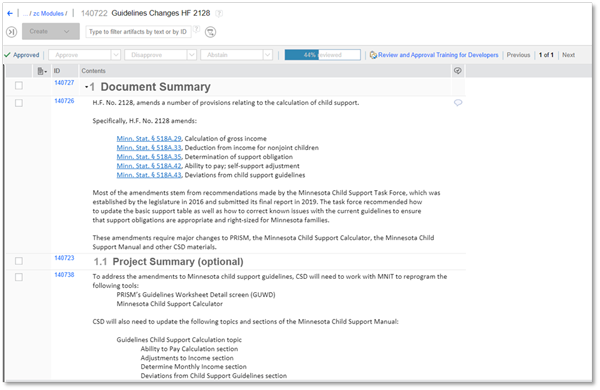Click the review training icon
Screen dimensions: 600x390
(x=373, y=55)
